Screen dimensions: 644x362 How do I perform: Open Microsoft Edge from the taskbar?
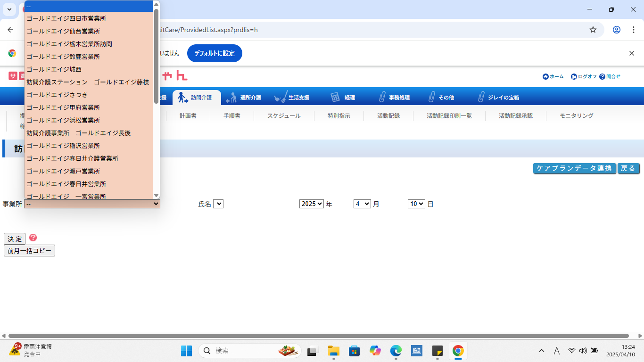click(x=396, y=351)
